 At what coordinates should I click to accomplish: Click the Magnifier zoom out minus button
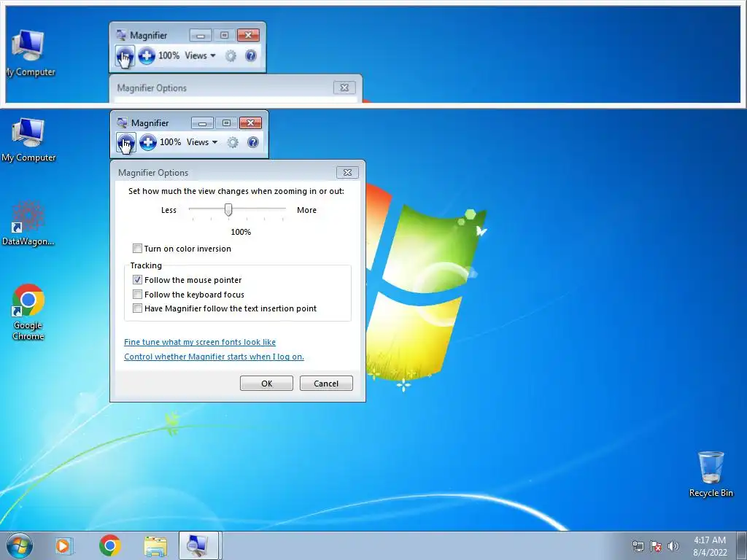[x=125, y=142]
